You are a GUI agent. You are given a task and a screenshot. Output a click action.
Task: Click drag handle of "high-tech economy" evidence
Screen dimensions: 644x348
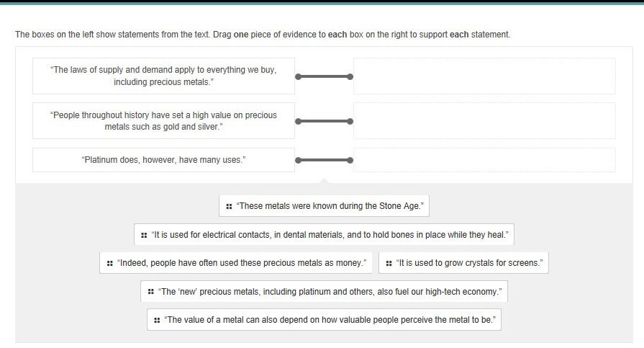pos(150,292)
